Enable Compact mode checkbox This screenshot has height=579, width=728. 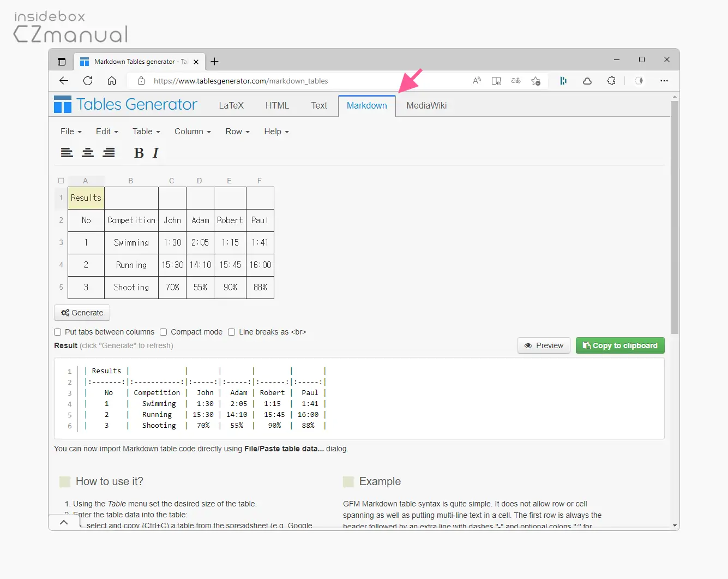click(163, 332)
